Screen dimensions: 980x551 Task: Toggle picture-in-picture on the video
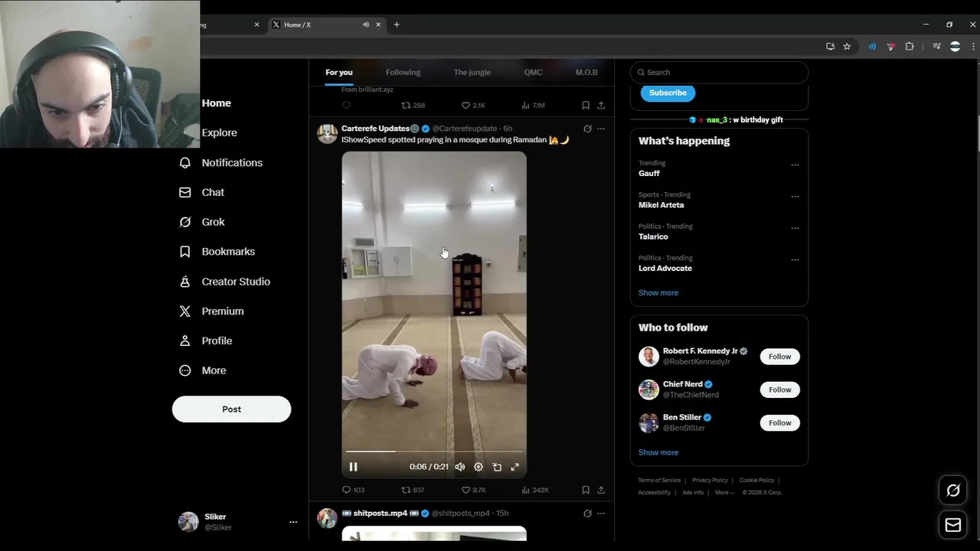(497, 467)
